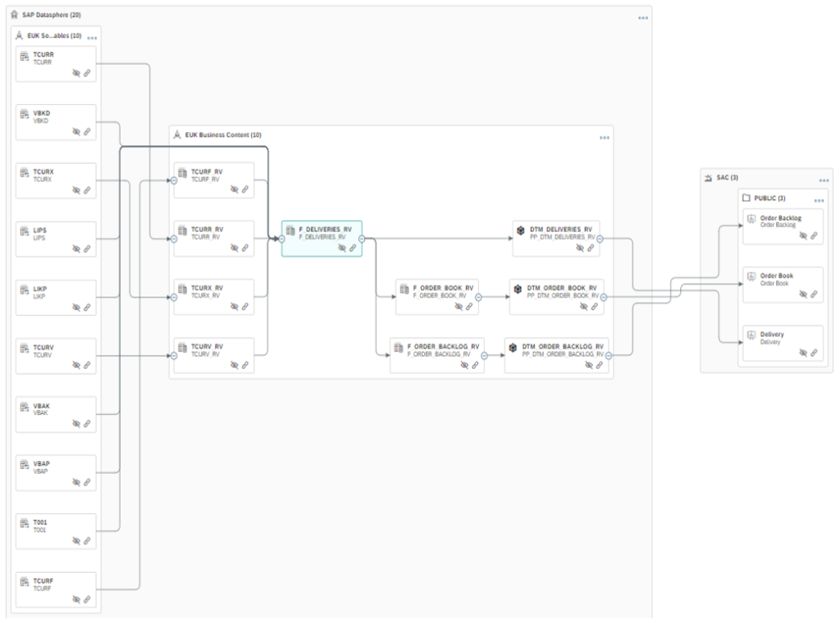Click the F_ORDER_BOOK_RV view icon
This screenshot has width=840, height=623.
pyautogui.click(x=404, y=289)
